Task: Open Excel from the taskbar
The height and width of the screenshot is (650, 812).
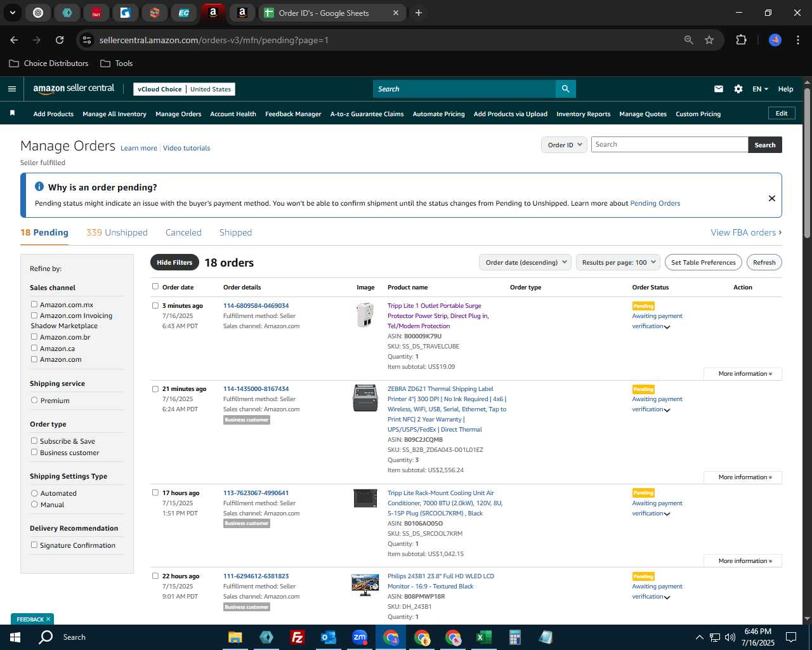Action: click(483, 637)
